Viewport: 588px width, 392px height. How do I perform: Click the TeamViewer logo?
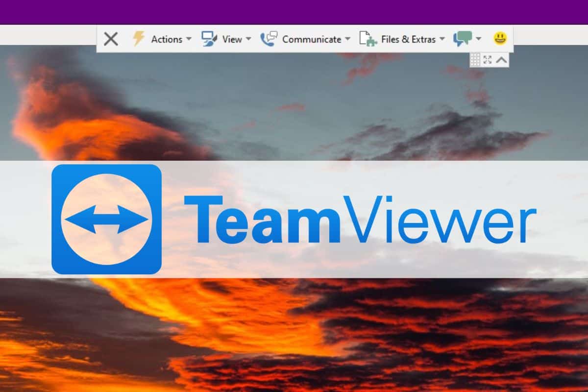click(x=109, y=219)
